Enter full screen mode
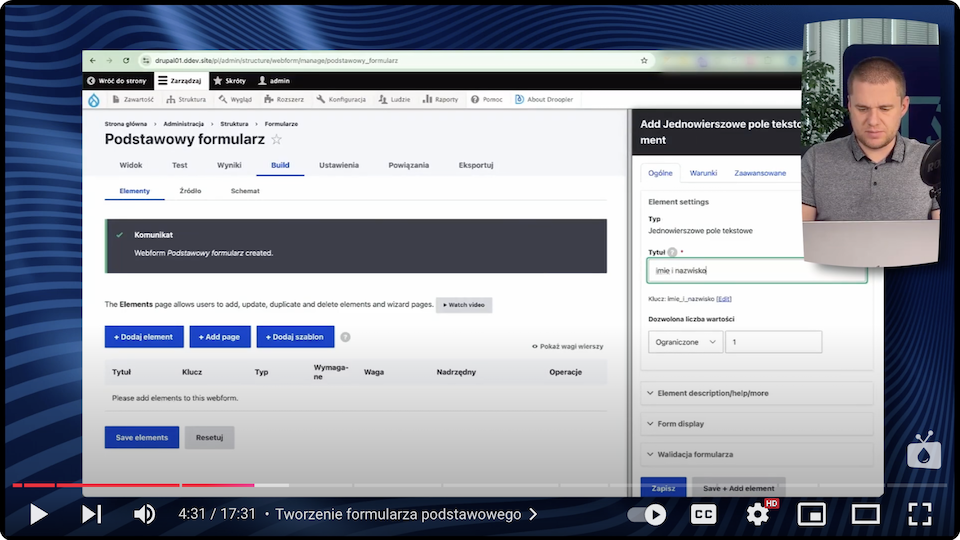Image resolution: width=960 pixels, height=540 pixels. pyautogui.click(x=920, y=514)
